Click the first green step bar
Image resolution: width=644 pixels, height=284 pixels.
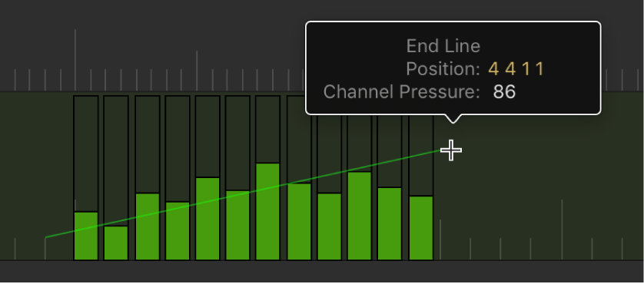click(x=86, y=236)
